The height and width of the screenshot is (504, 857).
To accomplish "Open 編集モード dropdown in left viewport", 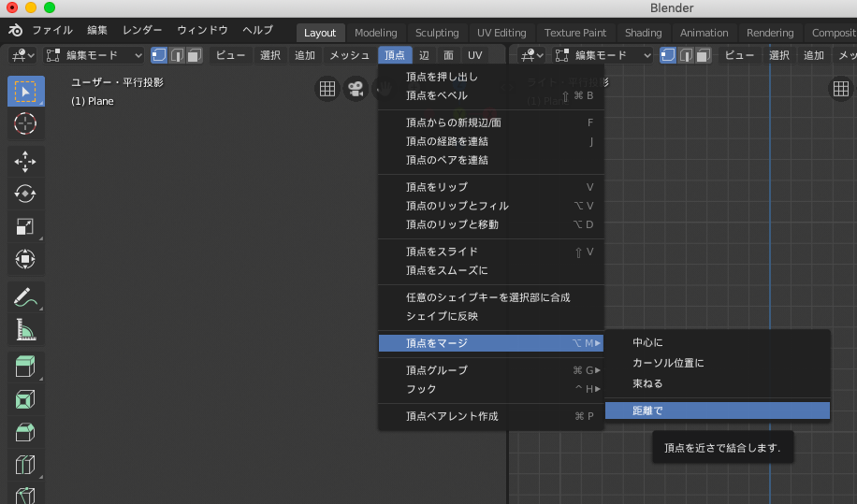I will (94, 55).
